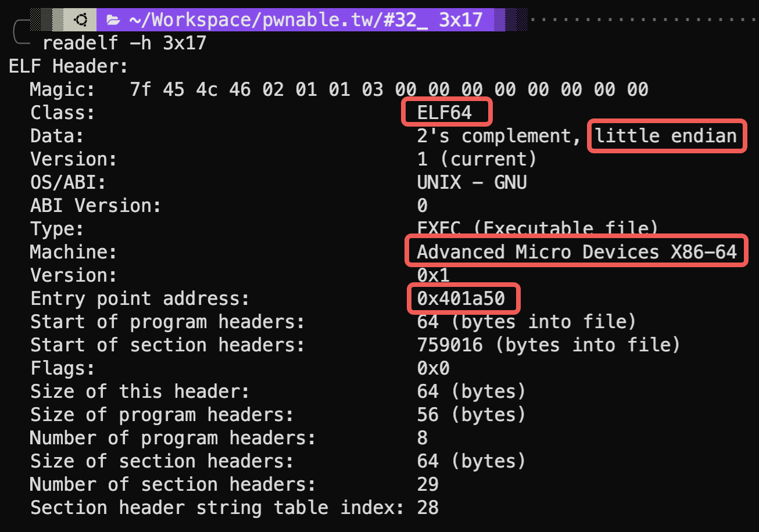Click the UNIX - GNU OS/ABI value
The image size is (759, 532).
pos(471,182)
